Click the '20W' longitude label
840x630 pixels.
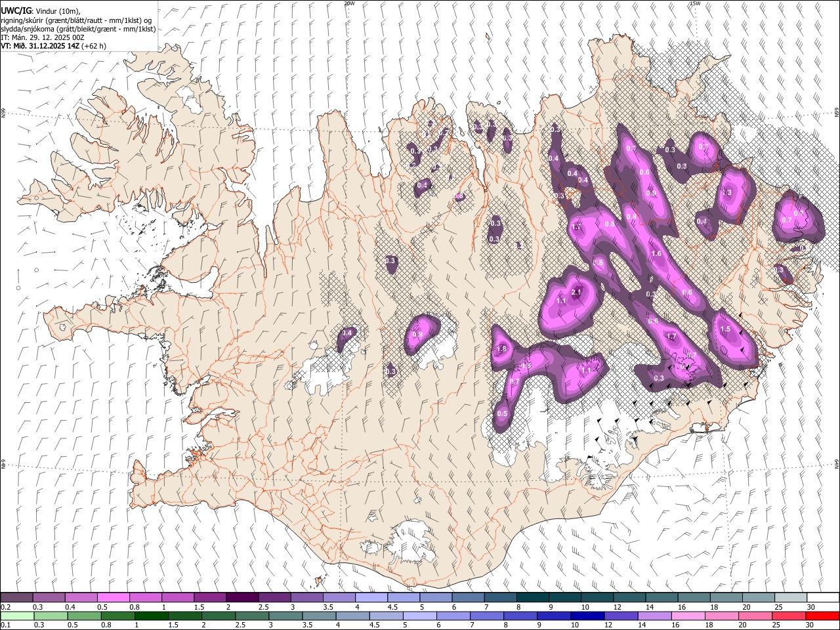pos(349,3)
